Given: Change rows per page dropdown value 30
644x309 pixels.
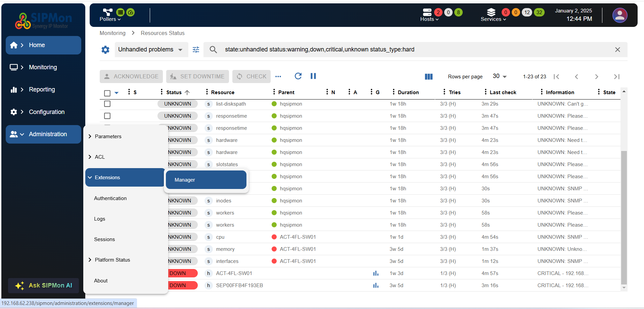Looking at the screenshot, I should click(500, 76).
